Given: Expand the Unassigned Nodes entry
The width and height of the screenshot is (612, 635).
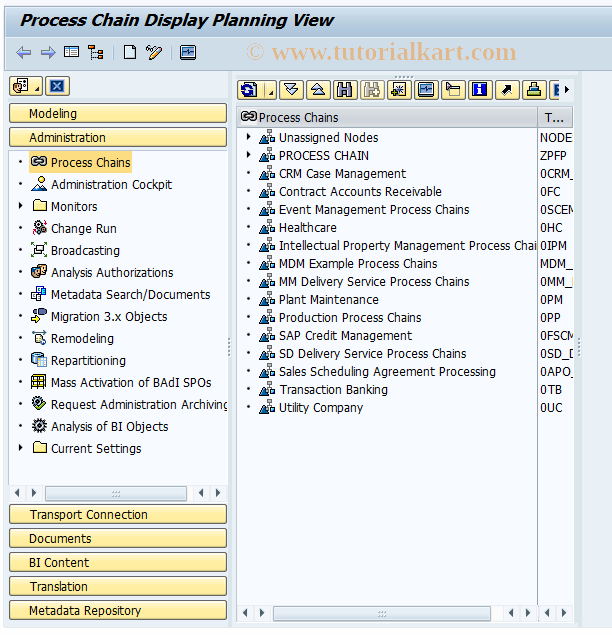Looking at the screenshot, I should (248, 137).
